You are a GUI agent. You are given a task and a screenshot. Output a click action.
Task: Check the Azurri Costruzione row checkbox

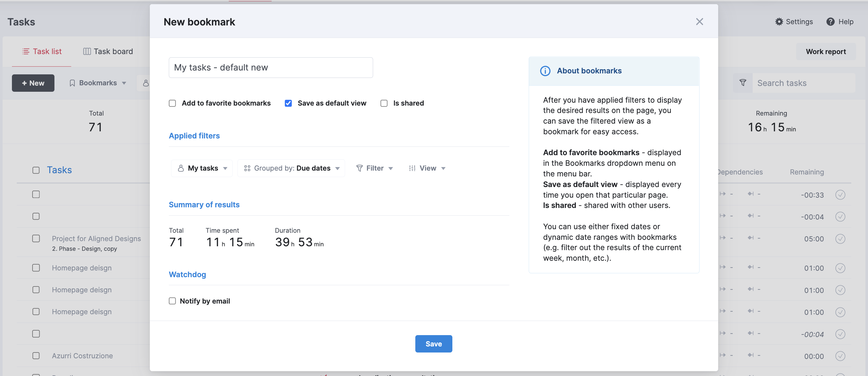pyautogui.click(x=36, y=356)
